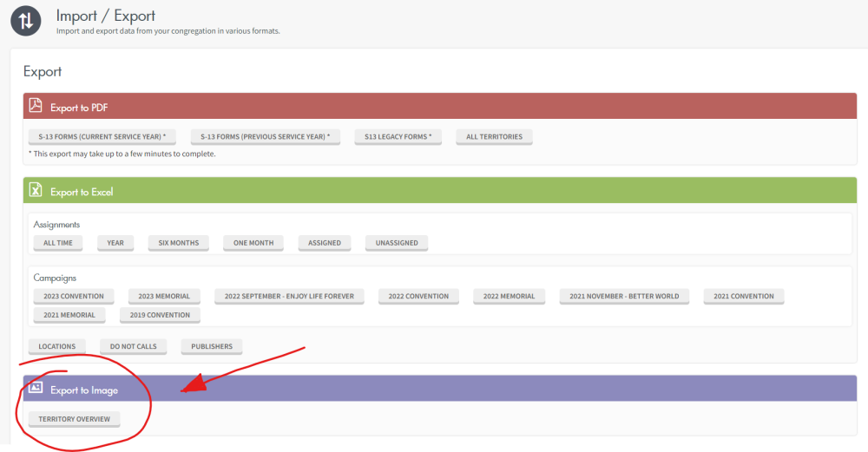868x452 pixels.
Task: Click the Export to Image picture icon
Action: point(36,389)
